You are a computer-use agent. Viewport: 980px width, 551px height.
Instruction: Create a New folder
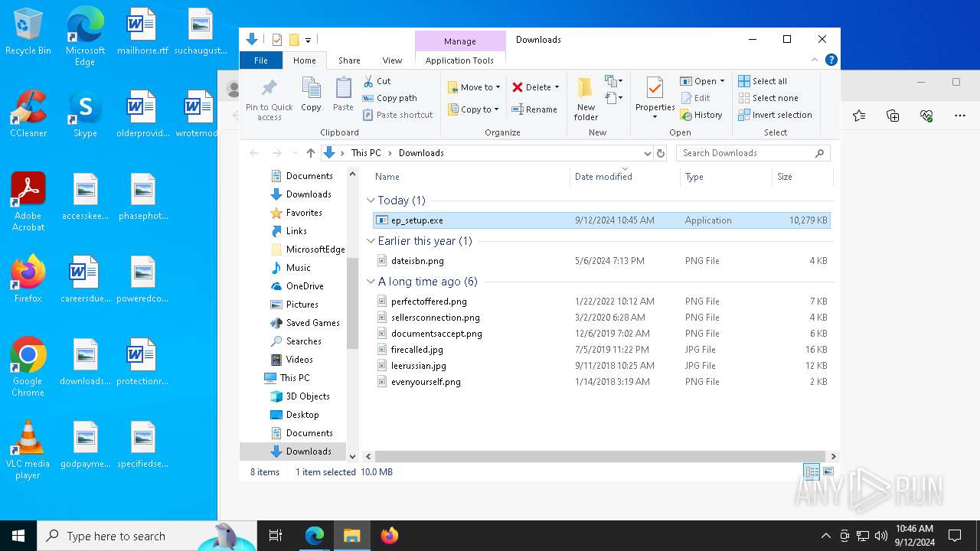pyautogui.click(x=586, y=99)
